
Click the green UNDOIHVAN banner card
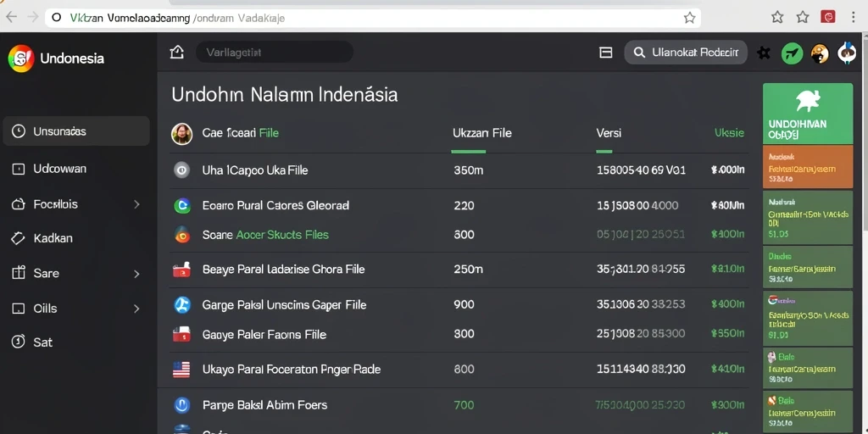(x=808, y=114)
